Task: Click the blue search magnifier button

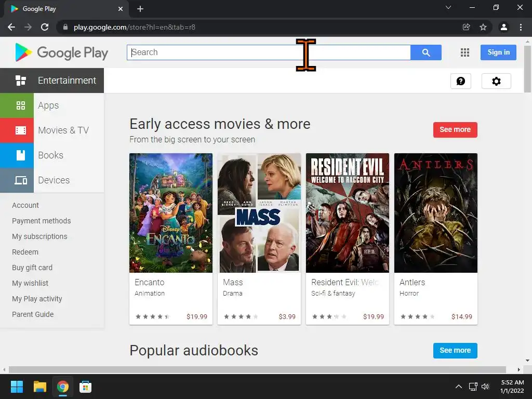Action: pyautogui.click(x=426, y=52)
